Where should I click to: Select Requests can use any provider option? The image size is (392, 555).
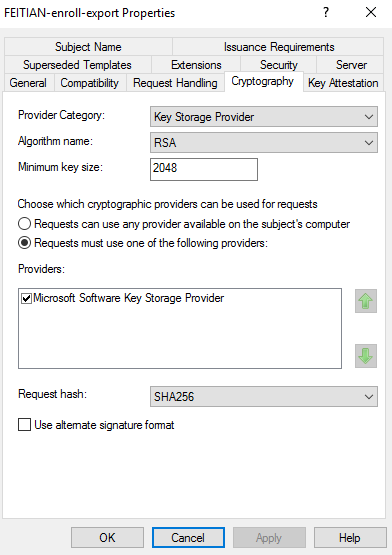pyautogui.click(x=24, y=224)
